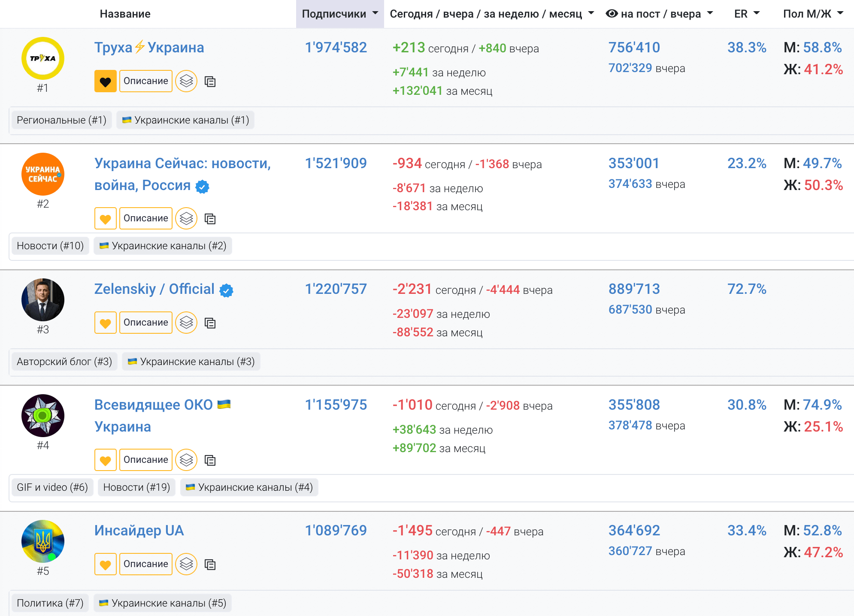Select Украинские каналы (#2) tag

tap(163, 246)
